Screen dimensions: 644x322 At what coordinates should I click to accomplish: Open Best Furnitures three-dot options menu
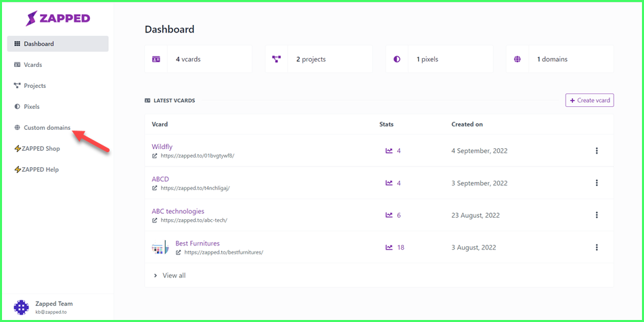click(597, 248)
